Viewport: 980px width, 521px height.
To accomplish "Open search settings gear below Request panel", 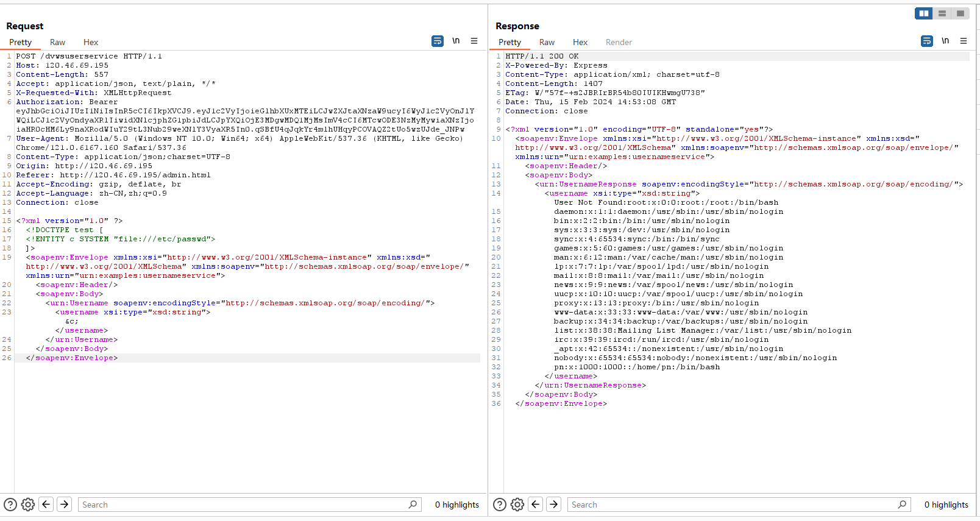I will point(28,505).
